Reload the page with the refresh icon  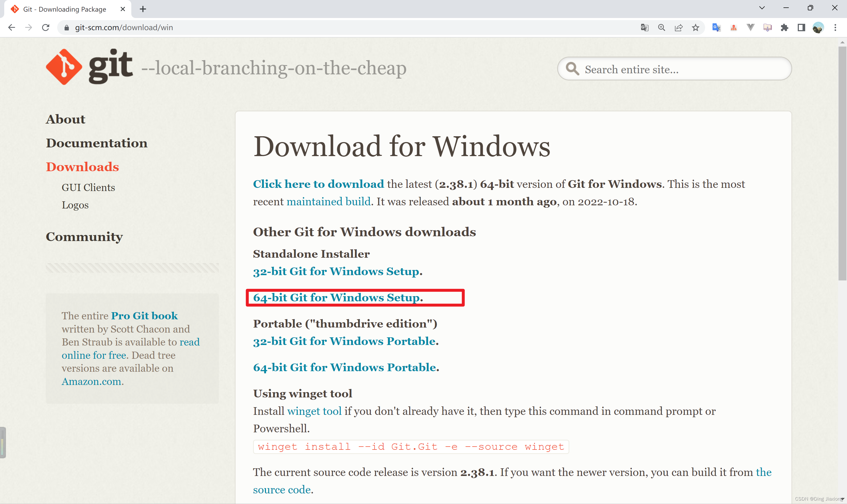[46, 28]
